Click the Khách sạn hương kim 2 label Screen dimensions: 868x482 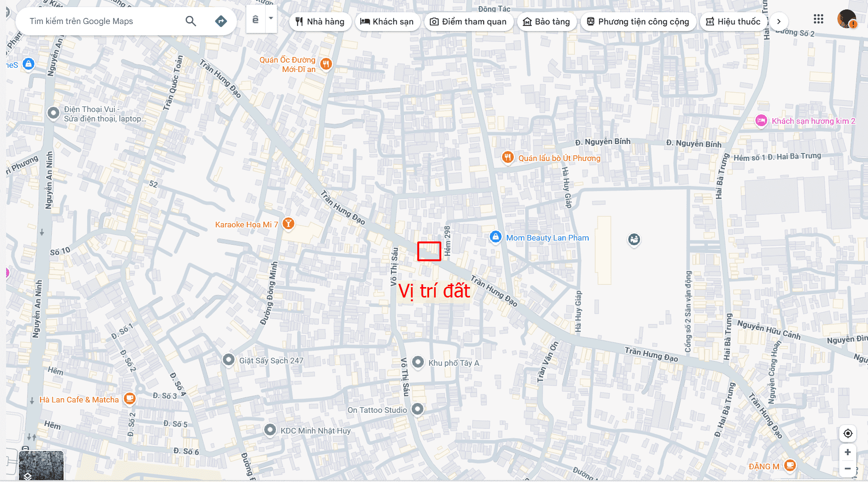pyautogui.click(x=813, y=121)
